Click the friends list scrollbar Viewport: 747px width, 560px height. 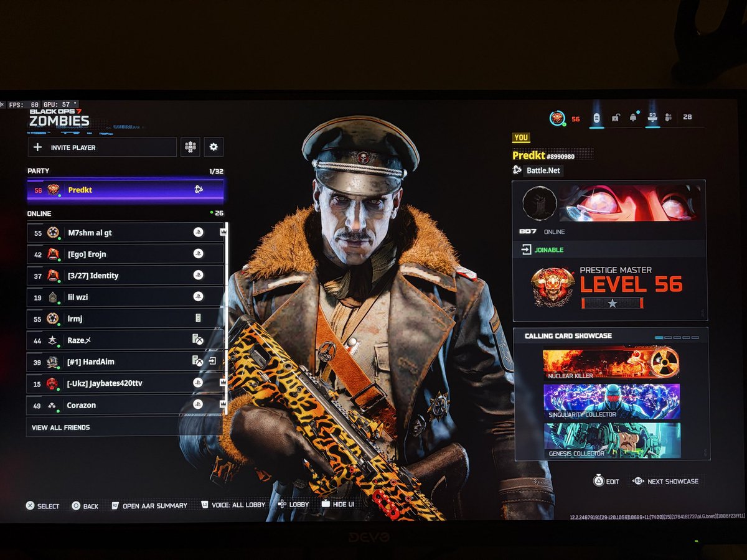pyautogui.click(x=227, y=319)
